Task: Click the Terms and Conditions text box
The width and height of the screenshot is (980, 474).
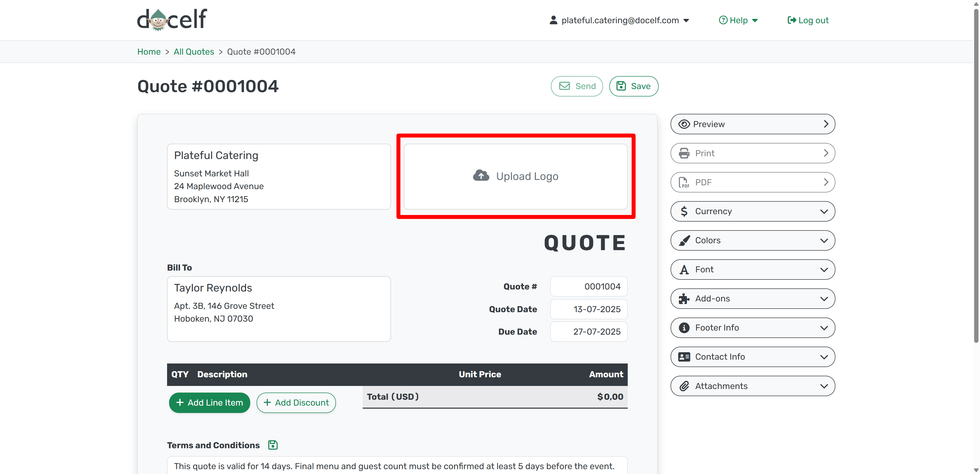Action: pyautogui.click(x=397, y=465)
